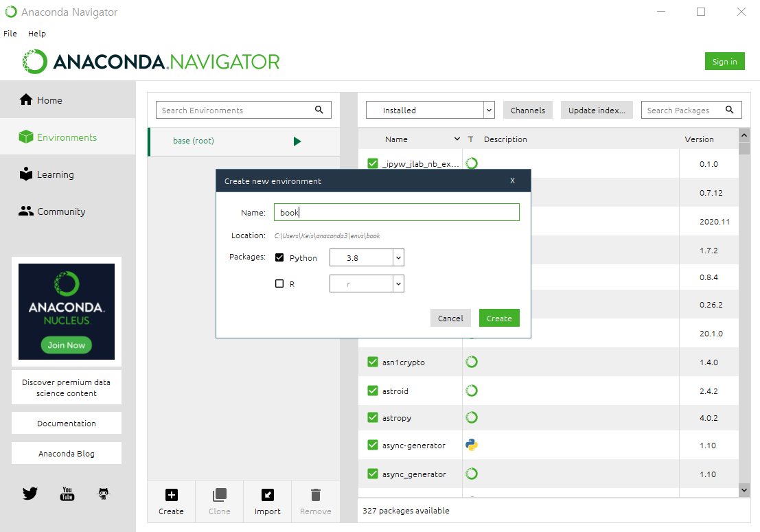Image resolution: width=760 pixels, height=532 pixels.
Task: Click the Clone environment icon
Action: point(220,495)
